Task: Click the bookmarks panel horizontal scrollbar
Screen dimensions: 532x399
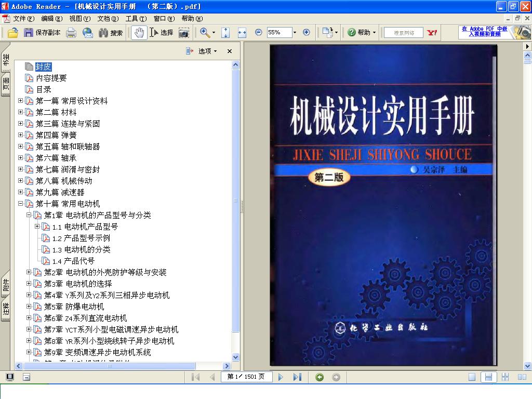Action: pyautogui.click(x=109, y=366)
